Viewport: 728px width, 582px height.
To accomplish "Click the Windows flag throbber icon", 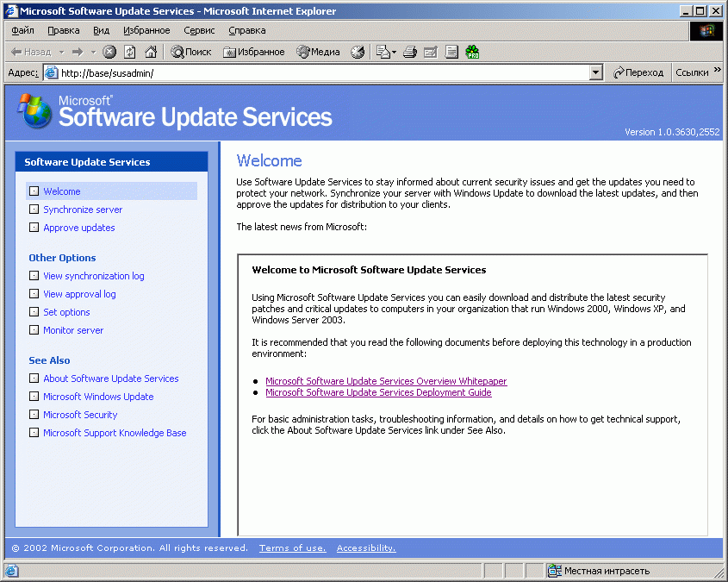I will click(706, 31).
